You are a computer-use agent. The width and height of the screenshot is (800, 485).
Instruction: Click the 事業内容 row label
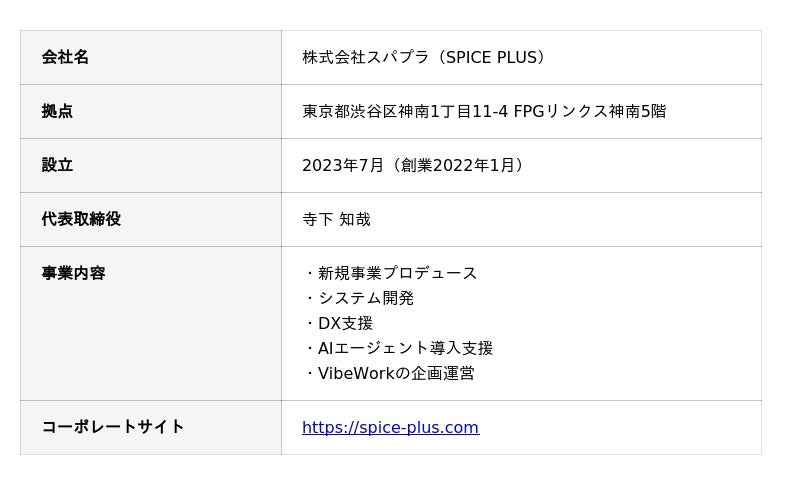coord(73,274)
